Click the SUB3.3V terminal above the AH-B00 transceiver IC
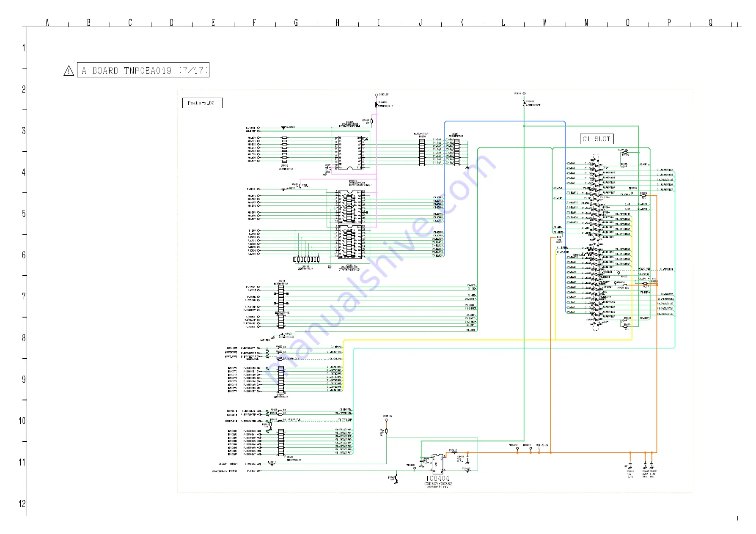The image size is (756, 534). point(376,95)
